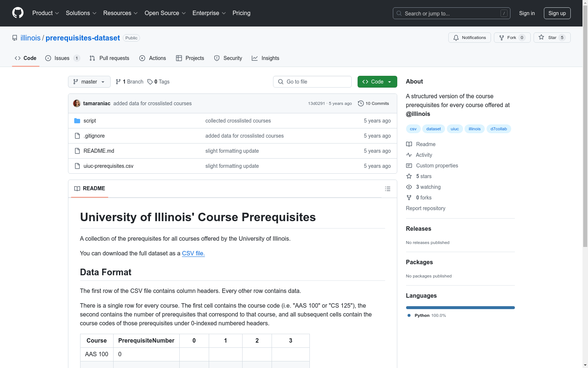This screenshot has height=368, width=588.
Task: Click the Activity pulse icon
Action: coord(409,155)
